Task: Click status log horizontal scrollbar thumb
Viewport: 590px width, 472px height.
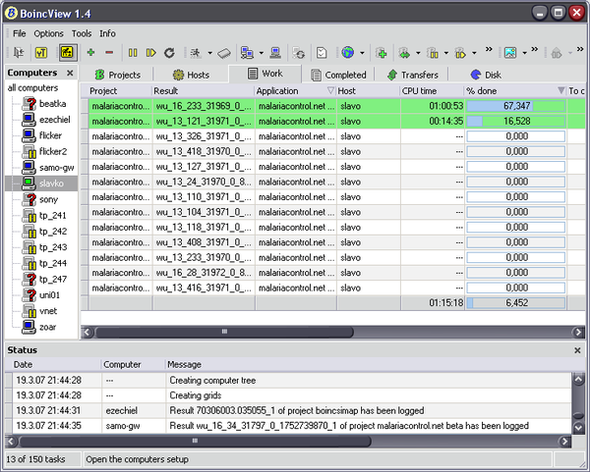Action: point(195,441)
